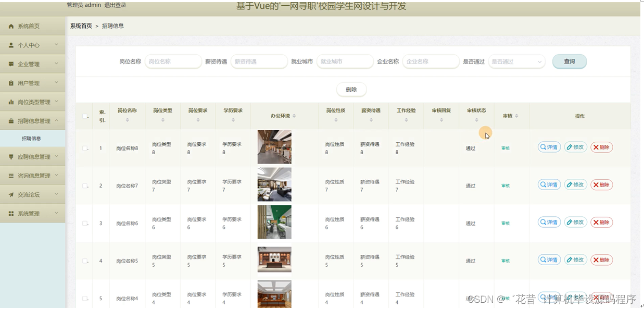Open the 是否通过 dropdown
The width and height of the screenshot is (644, 309).
tap(516, 61)
